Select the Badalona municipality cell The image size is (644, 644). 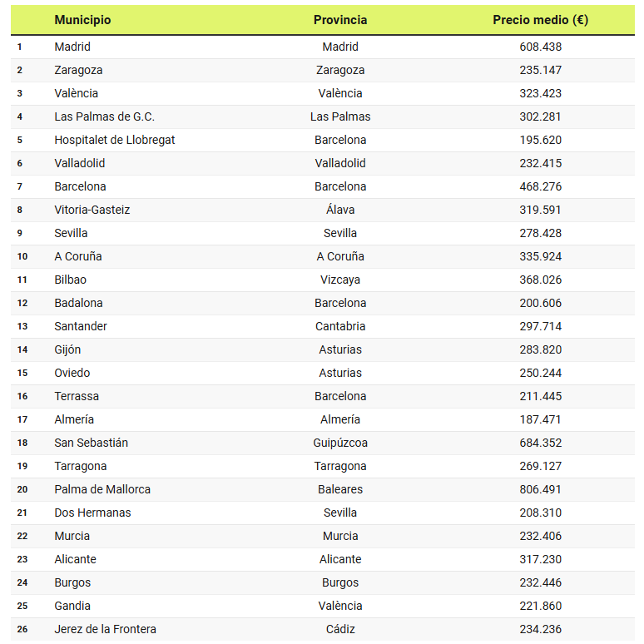click(78, 303)
